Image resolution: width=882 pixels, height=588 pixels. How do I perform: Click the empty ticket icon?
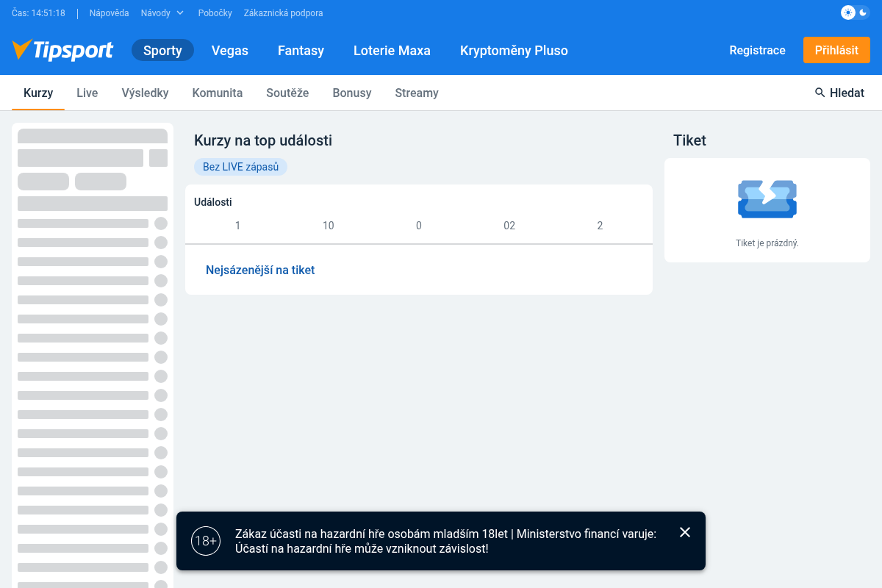click(x=767, y=199)
